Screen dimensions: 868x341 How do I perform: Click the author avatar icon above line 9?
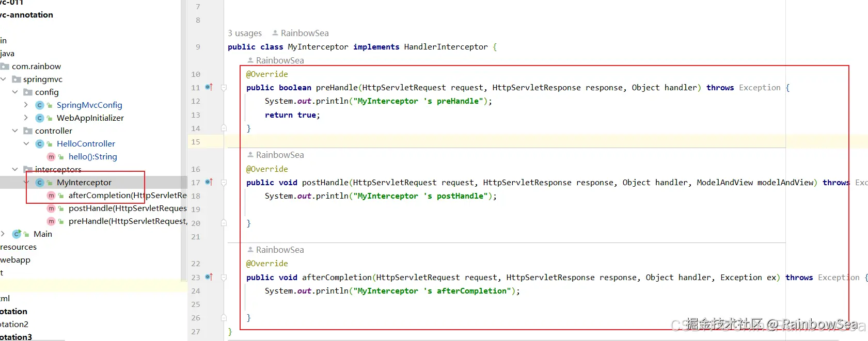pos(275,33)
